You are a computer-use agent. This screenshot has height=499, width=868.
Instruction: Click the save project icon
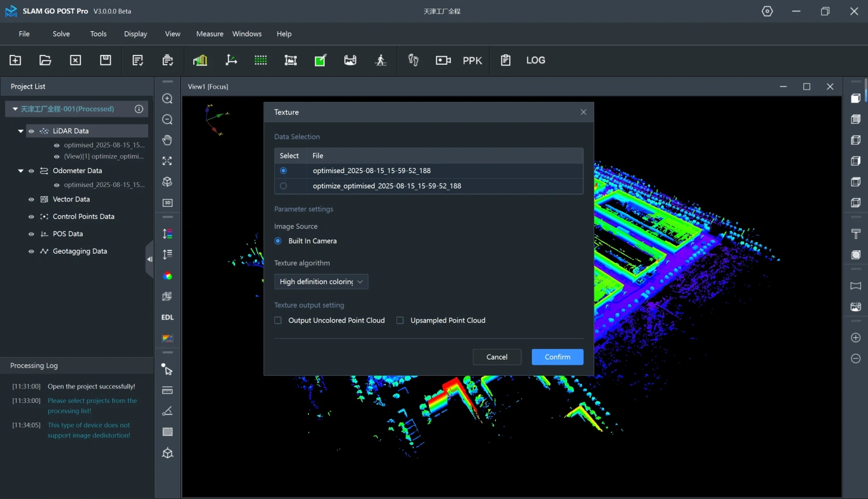coord(105,60)
